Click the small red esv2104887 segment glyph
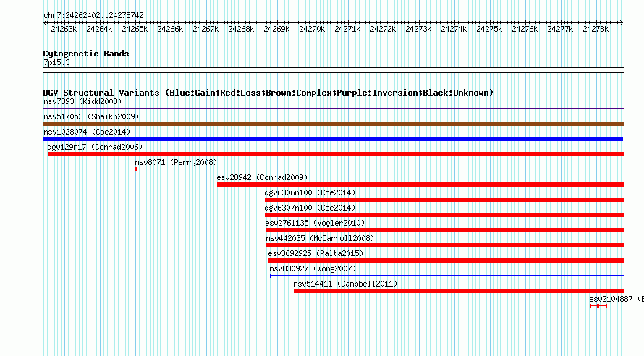This screenshot has height=356, width=644. (598, 306)
